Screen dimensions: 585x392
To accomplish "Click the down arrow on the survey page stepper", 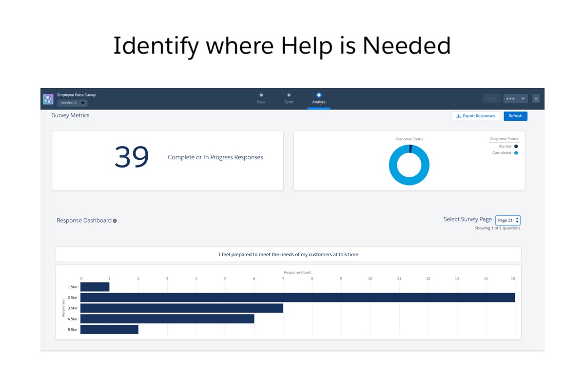I will coord(517,222).
